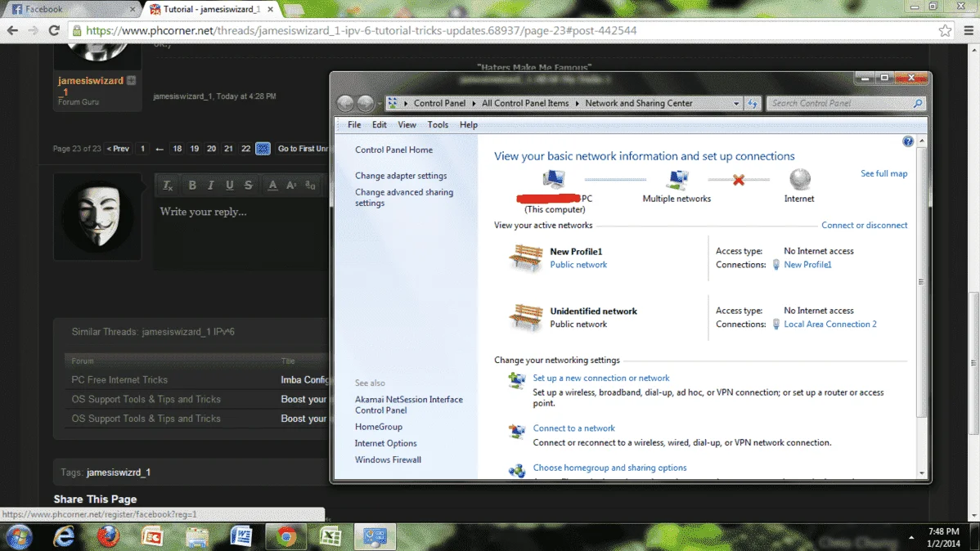Click Chrome URL address bar
Image resolution: width=980 pixels, height=551 pixels.
tap(506, 30)
